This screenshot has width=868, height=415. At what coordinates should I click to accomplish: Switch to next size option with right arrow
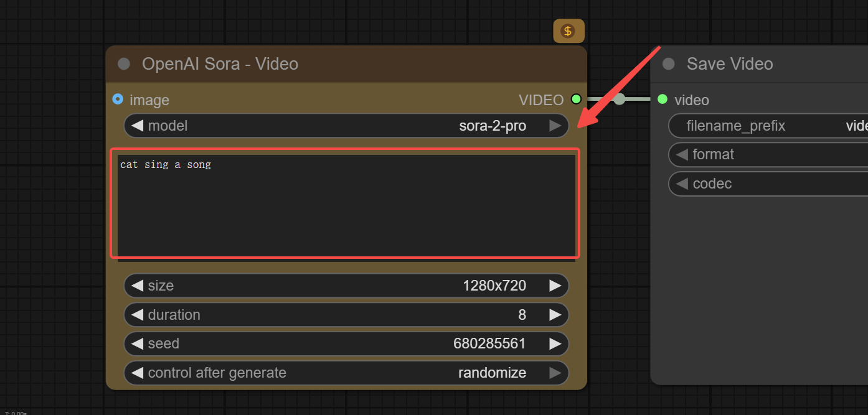pos(555,286)
